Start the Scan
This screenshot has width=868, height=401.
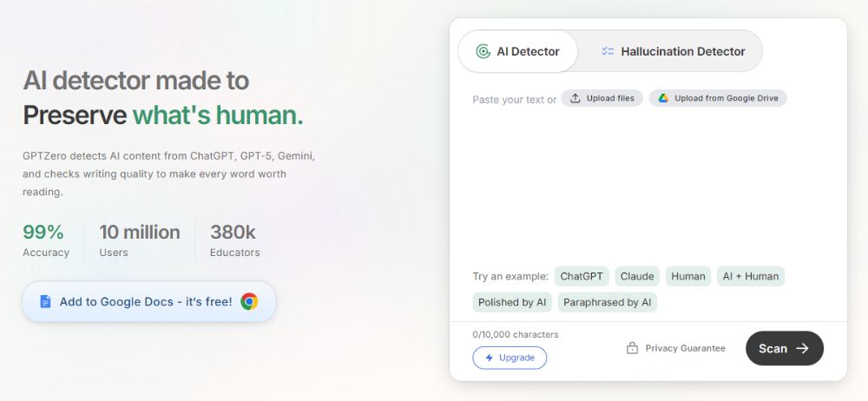[x=785, y=348]
